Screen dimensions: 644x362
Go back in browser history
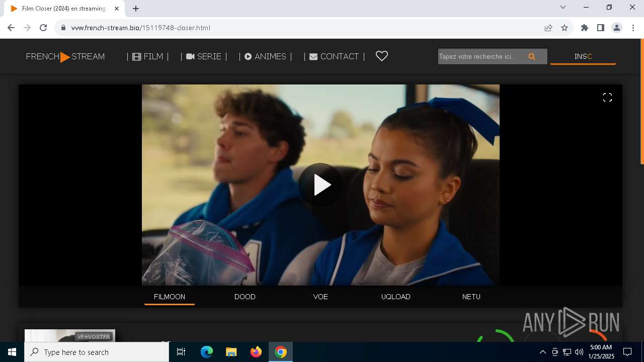[x=11, y=28]
